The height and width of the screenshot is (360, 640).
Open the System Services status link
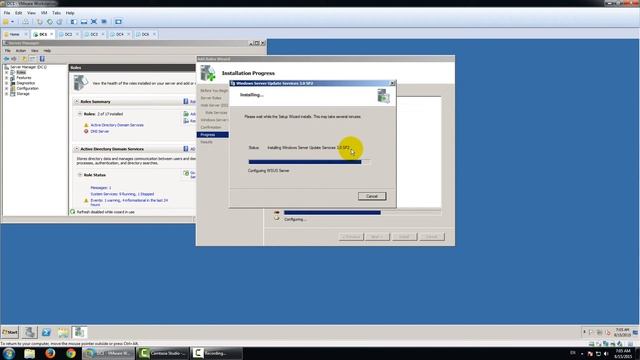pyautogui.click(x=122, y=194)
